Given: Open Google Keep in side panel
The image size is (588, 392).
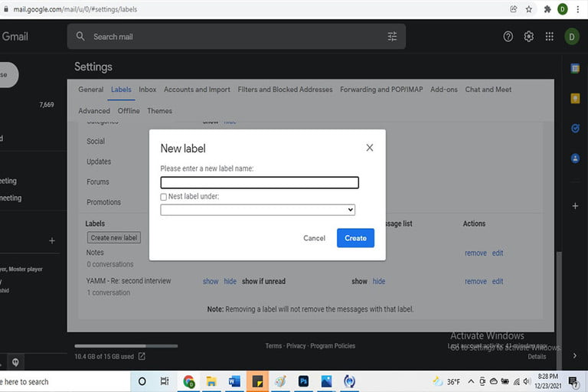Looking at the screenshot, I should tap(575, 98).
